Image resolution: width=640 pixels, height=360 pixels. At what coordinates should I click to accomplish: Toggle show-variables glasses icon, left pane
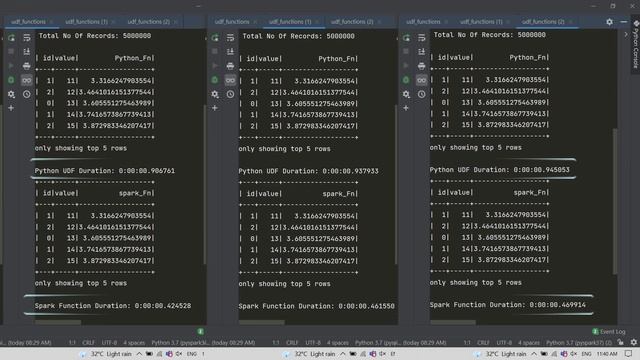pos(27,80)
